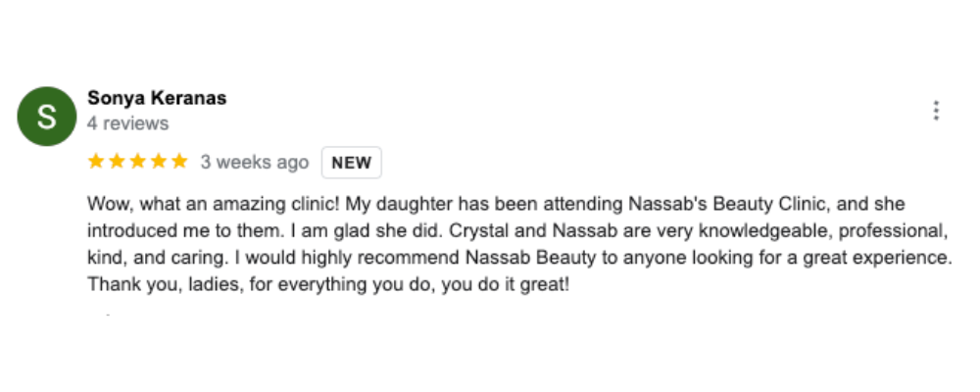
Task: Click the NEW badge label
Action: pos(351,163)
